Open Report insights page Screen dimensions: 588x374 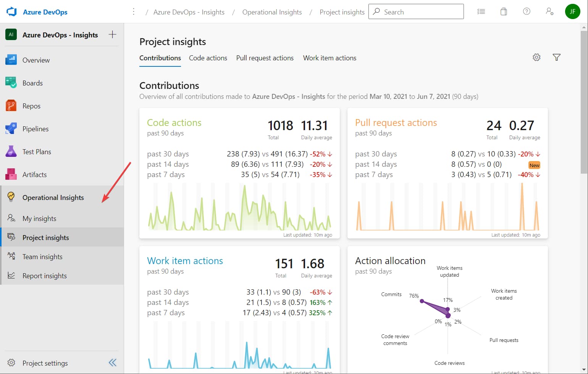pyautogui.click(x=62, y=276)
